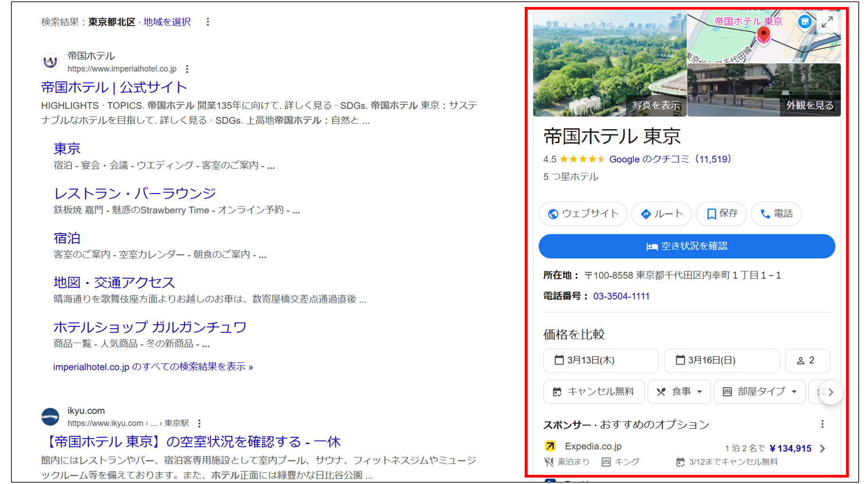Image resolution: width=868 pixels, height=484 pixels.
Task: Open more options beside ikyu.com URL
Action: [199, 423]
